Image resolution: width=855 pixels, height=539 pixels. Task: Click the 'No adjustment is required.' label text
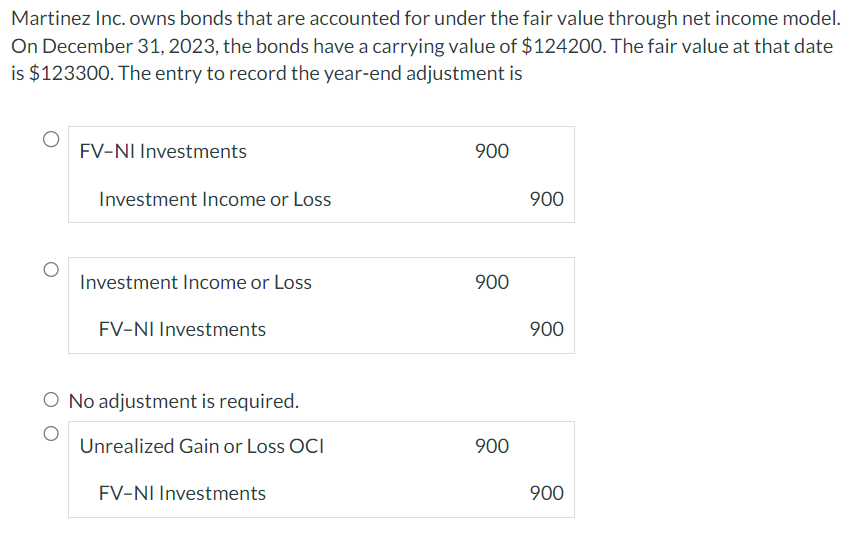(x=184, y=401)
